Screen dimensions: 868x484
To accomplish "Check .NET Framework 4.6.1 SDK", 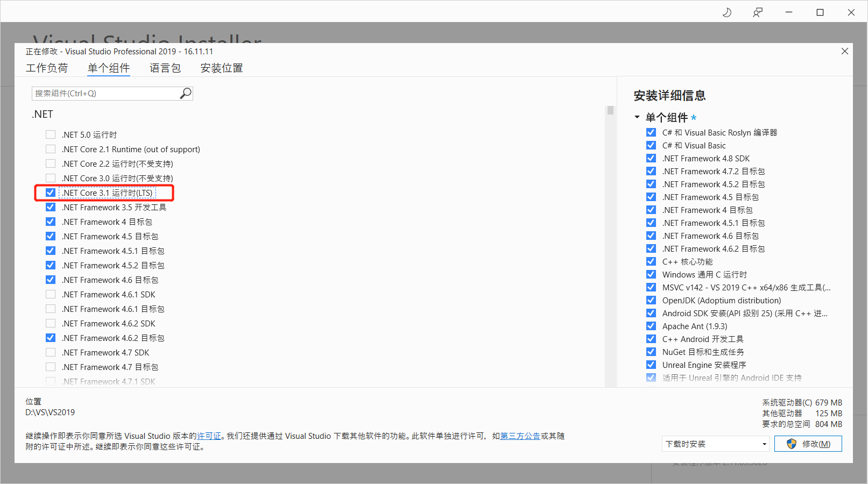I will [50, 294].
